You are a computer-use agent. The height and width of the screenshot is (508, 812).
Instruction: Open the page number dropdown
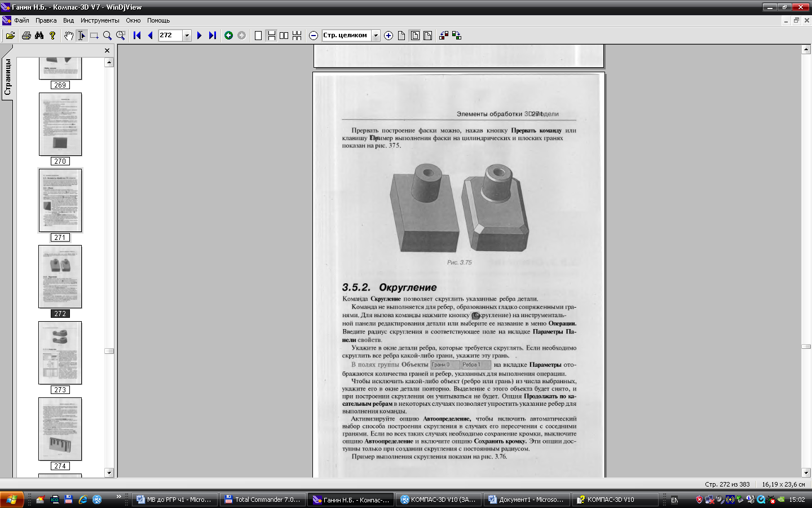tap(187, 36)
